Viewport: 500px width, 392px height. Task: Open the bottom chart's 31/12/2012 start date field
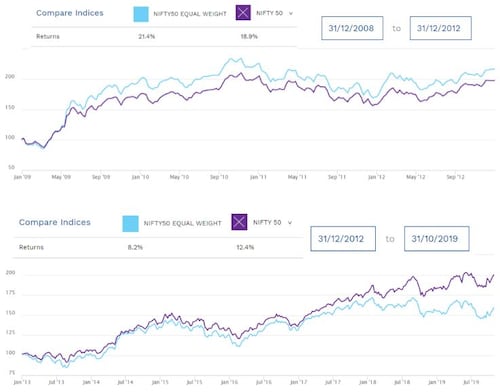[343, 239]
